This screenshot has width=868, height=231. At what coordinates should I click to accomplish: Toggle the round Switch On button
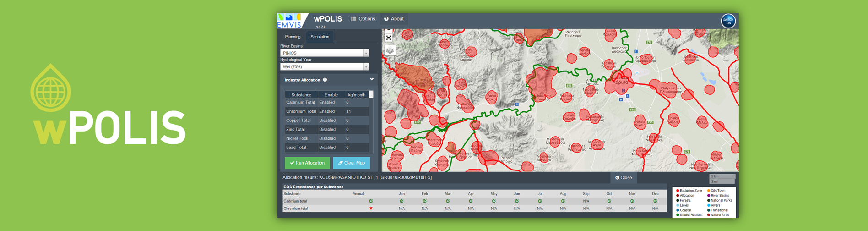tap(728, 21)
